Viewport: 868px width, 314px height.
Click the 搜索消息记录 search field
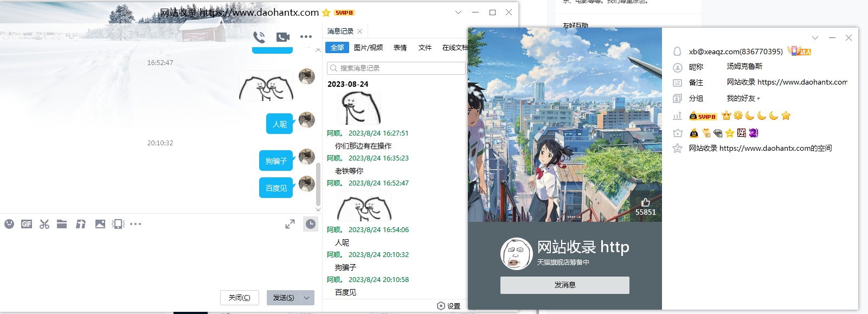point(396,68)
